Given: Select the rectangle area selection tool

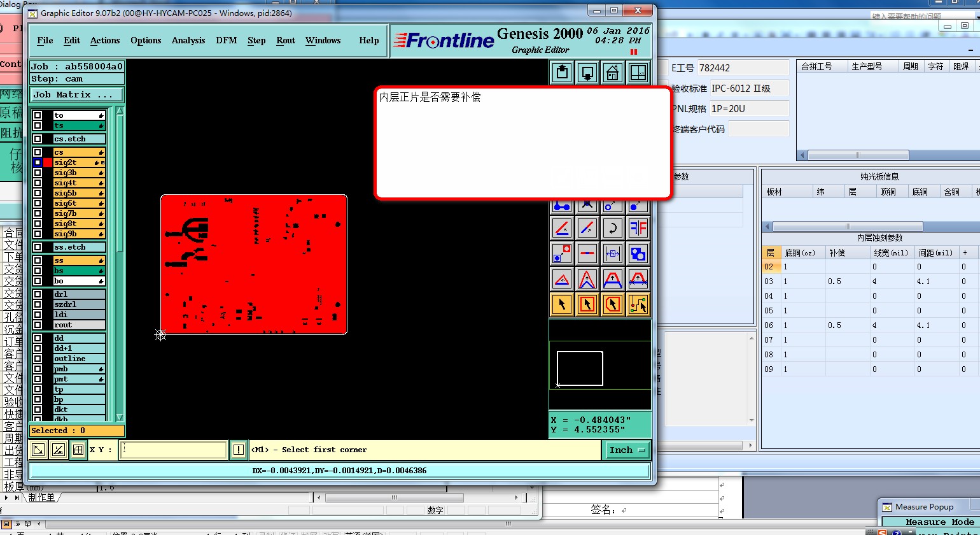Looking at the screenshot, I should tap(587, 304).
